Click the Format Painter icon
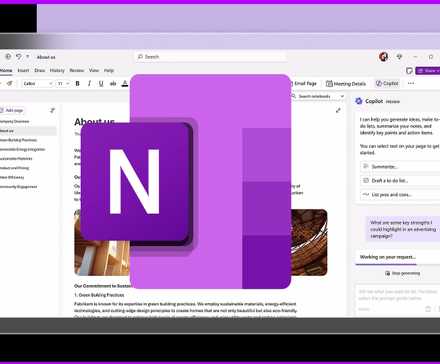The width and height of the screenshot is (440, 364). (10, 83)
